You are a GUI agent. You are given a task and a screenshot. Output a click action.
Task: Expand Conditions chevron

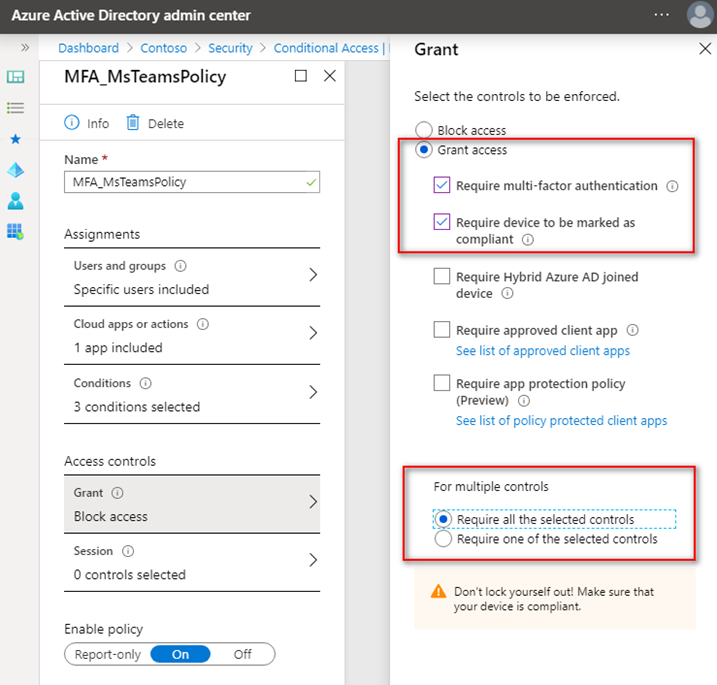[x=313, y=392]
